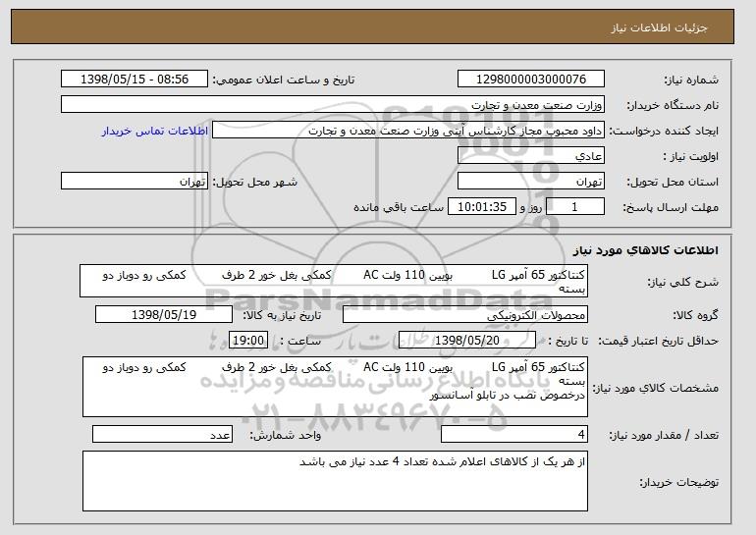Click the section heading اطلاعات کالاهای مورد نیاز
This screenshot has height=535, width=756.
click(646, 250)
